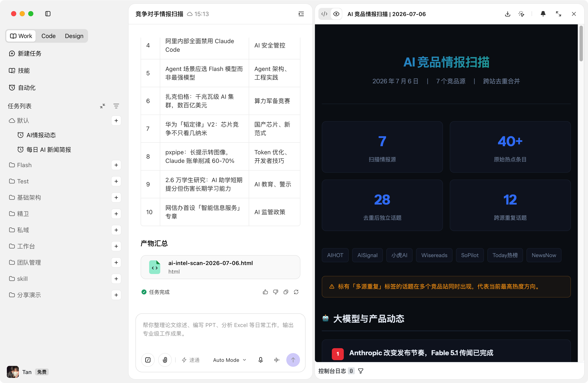Expand the 默认 task group
588x383 pixels.
click(x=19, y=121)
